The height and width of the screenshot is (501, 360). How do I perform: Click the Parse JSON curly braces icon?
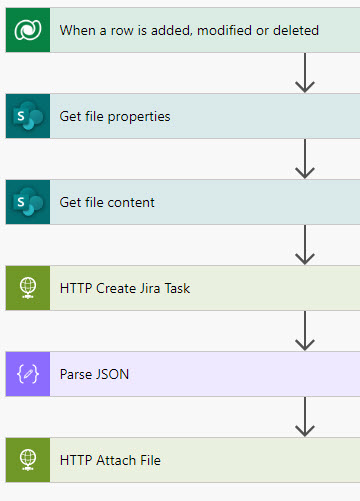(28, 374)
